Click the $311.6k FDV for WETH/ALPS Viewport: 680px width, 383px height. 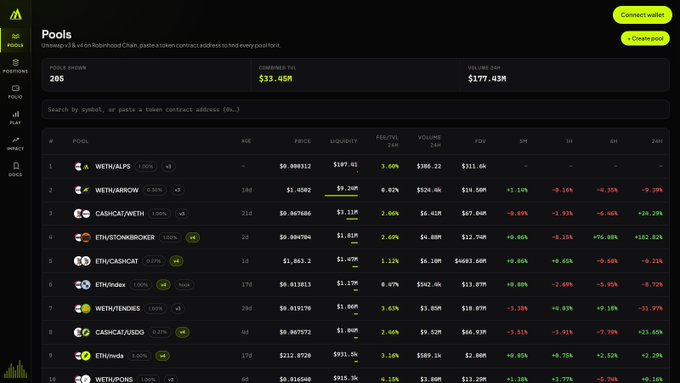pos(474,167)
